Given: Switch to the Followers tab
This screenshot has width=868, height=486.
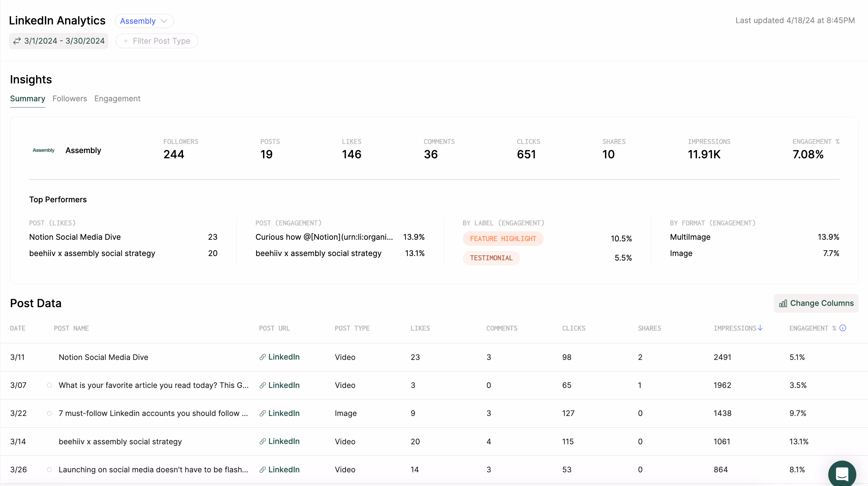Looking at the screenshot, I should click(70, 99).
